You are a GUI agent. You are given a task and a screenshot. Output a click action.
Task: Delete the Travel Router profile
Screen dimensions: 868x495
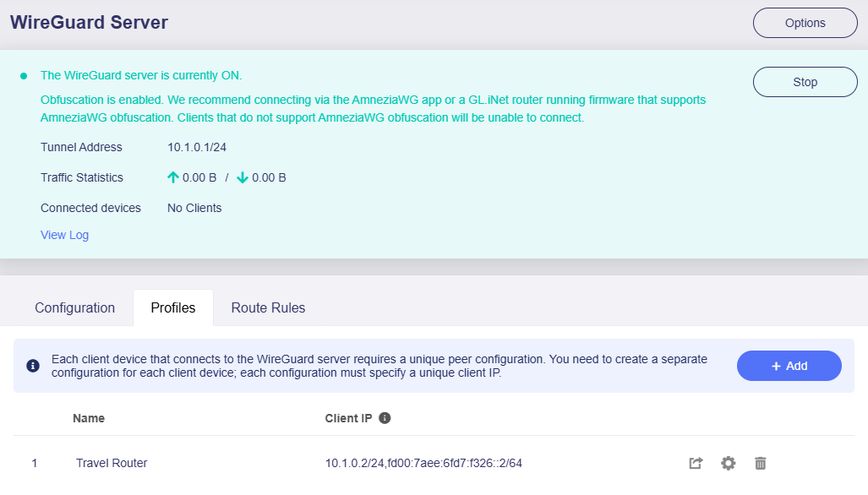point(760,463)
